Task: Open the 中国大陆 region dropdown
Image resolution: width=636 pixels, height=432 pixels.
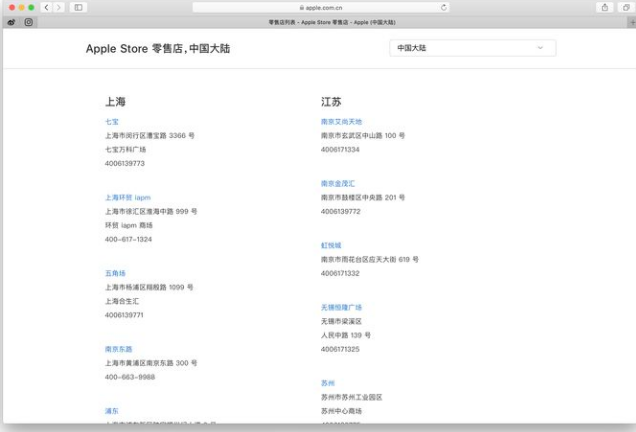Action: pos(473,48)
